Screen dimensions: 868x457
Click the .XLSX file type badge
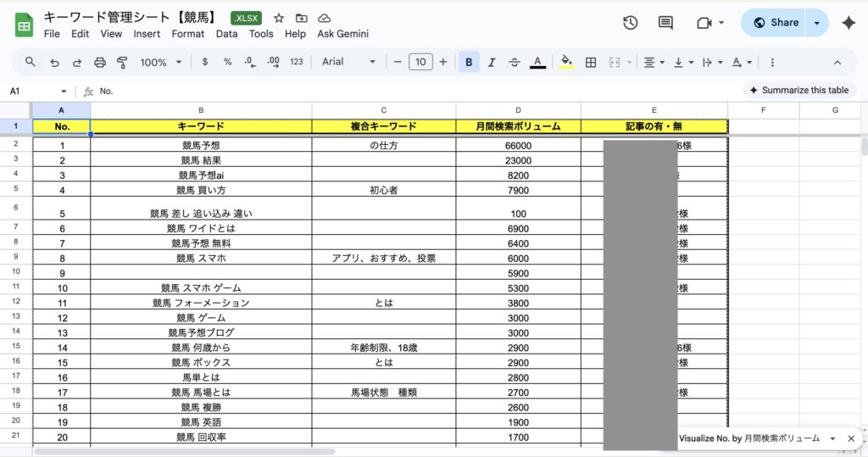coord(246,19)
